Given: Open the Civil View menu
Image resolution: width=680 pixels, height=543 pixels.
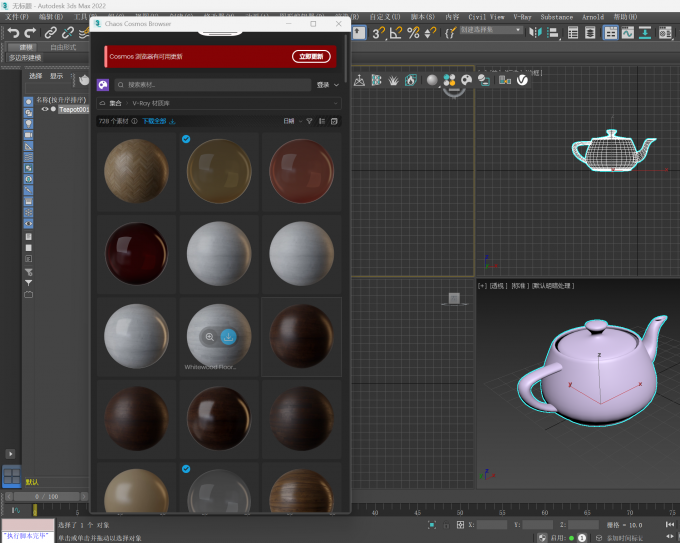Looking at the screenshot, I should point(486,17).
